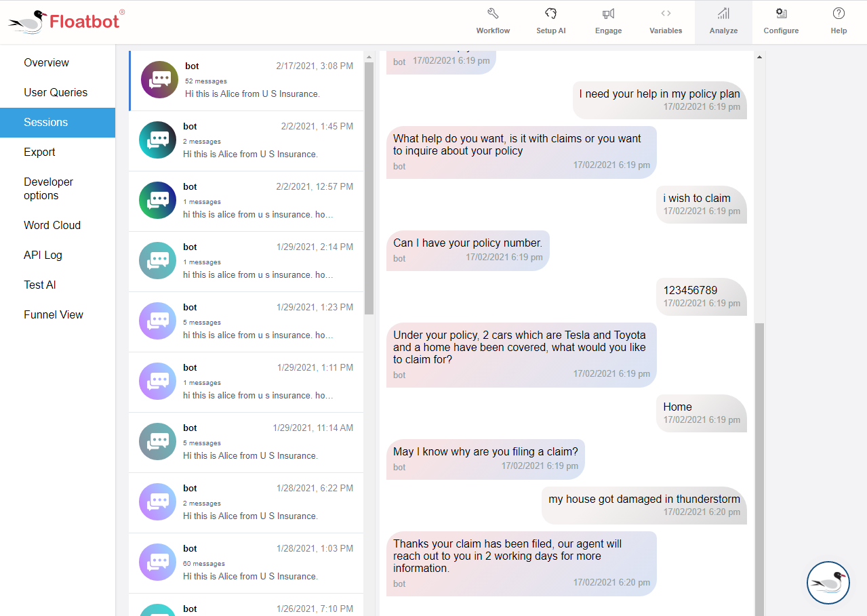Open the 52-message session from 2/17/2021

(x=244, y=79)
